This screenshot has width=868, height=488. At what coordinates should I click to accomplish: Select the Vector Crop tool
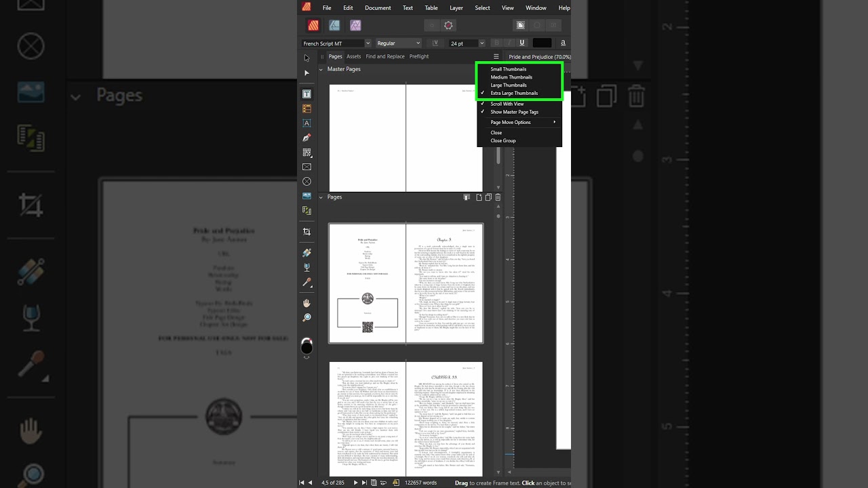307,232
